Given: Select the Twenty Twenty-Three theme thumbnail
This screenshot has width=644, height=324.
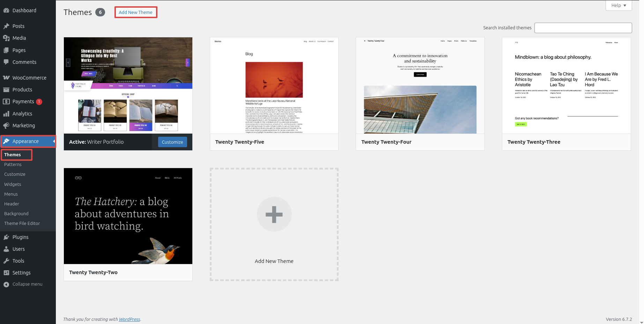Looking at the screenshot, I should [x=566, y=85].
